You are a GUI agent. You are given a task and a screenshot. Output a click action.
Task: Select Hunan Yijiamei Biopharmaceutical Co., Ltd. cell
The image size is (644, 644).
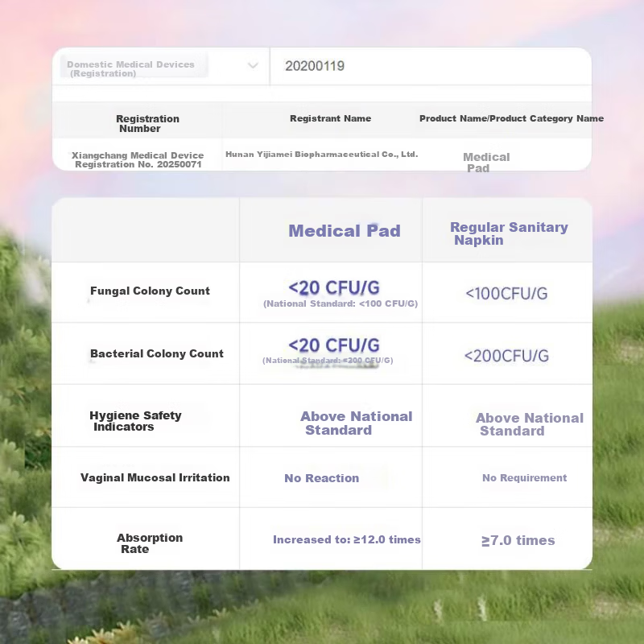[321, 155]
